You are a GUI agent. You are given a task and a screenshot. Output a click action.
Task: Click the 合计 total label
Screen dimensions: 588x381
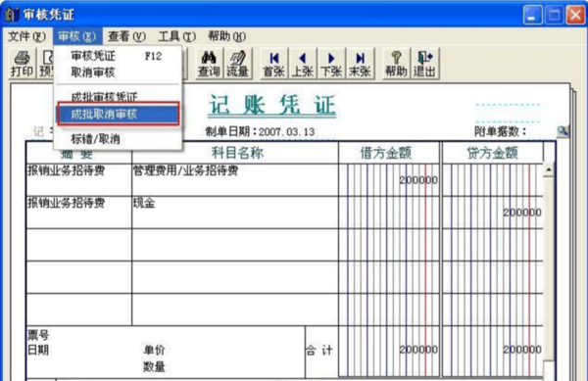(x=319, y=351)
